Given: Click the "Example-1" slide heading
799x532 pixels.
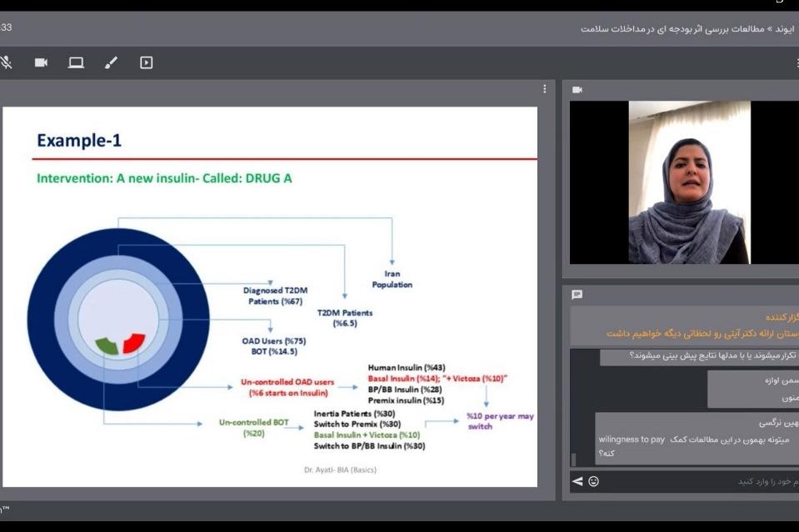Looking at the screenshot, I should click(x=79, y=141).
